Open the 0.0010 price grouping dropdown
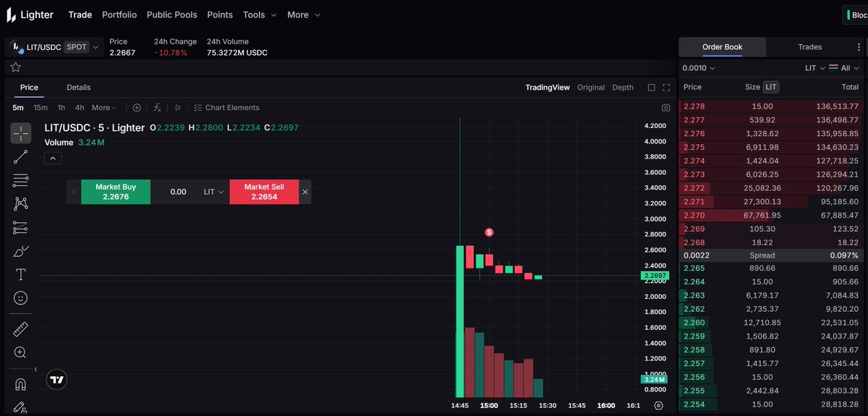The height and width of the screenshot is (416, 868). pos(699,68)
